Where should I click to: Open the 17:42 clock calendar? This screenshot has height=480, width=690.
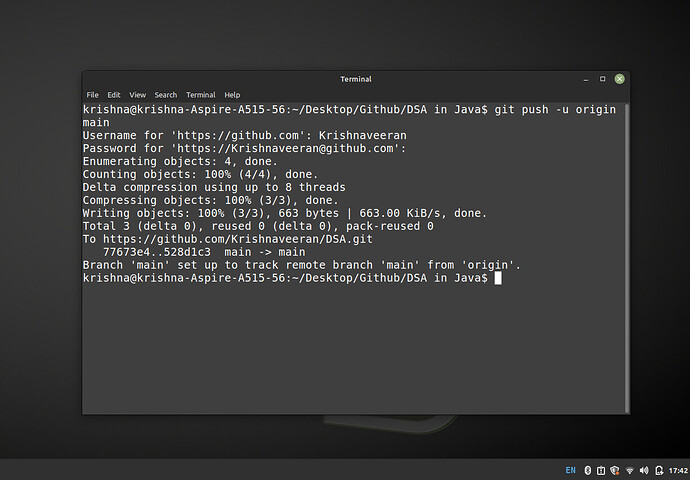[x=678, y=470]
